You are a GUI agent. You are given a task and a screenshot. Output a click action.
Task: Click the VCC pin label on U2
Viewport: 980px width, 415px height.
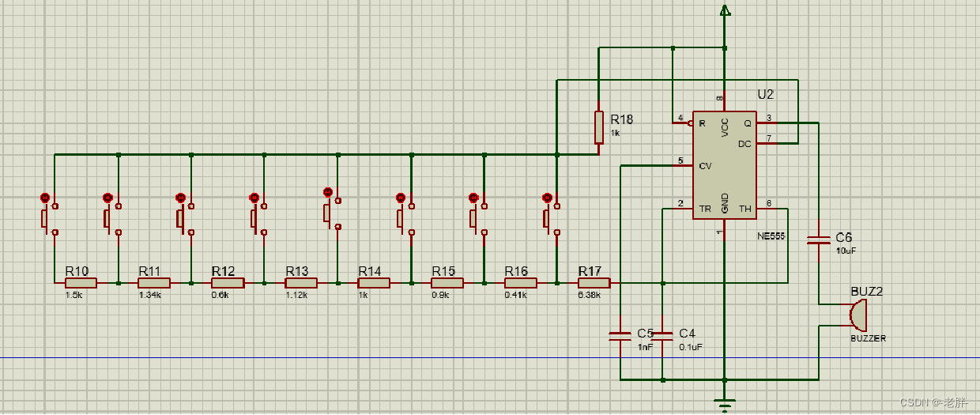(x=725, y=129)
